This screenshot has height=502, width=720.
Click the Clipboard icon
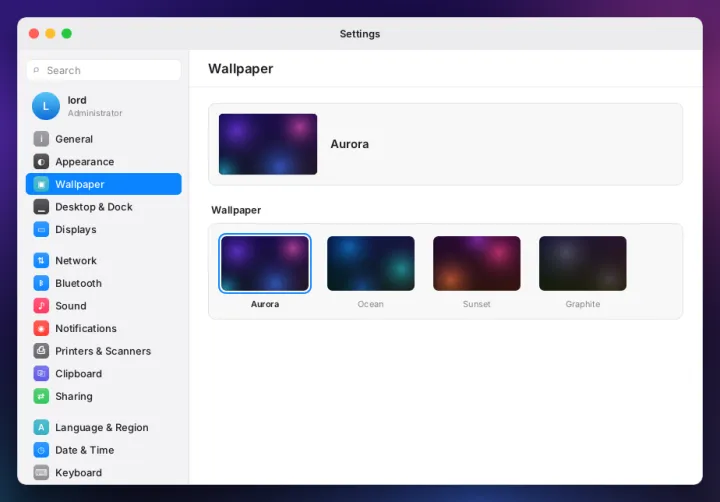41,373
